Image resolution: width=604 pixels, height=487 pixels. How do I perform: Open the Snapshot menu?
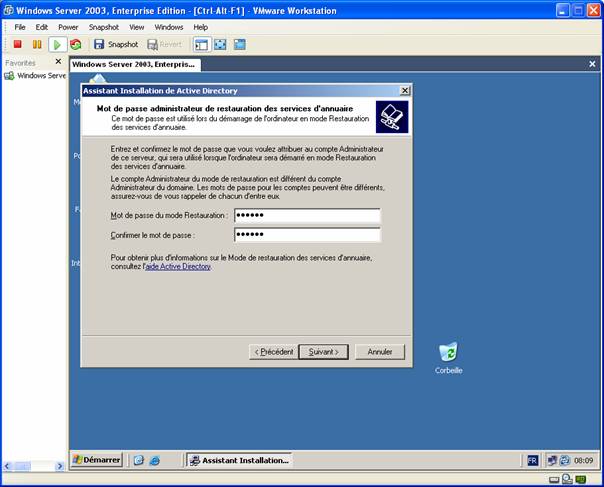point(104,27)
